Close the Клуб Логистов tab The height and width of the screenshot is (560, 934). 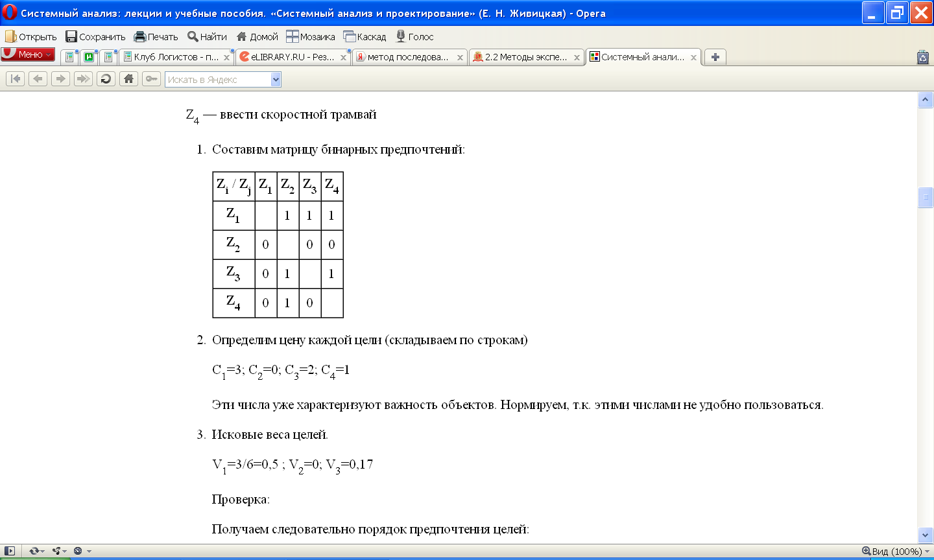[x=226, y=58]
